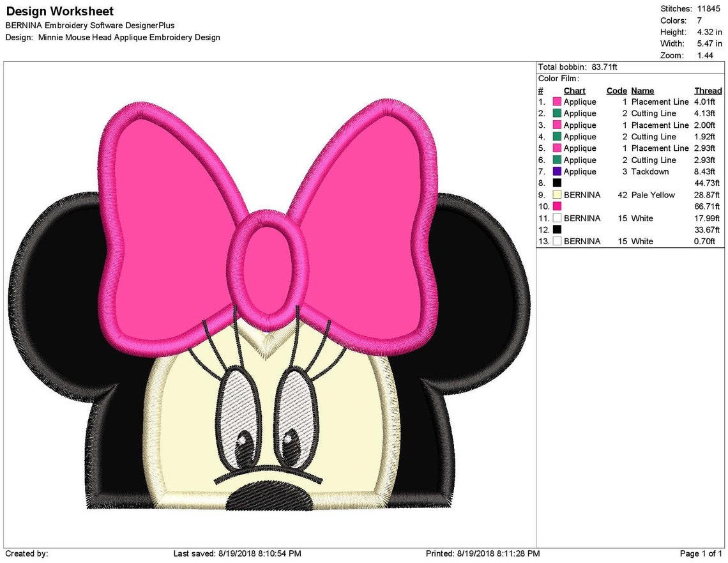Select the pink Placement Line swatch in row 1
This screenshot has height=563, width=728.
(x=556, y=102)
